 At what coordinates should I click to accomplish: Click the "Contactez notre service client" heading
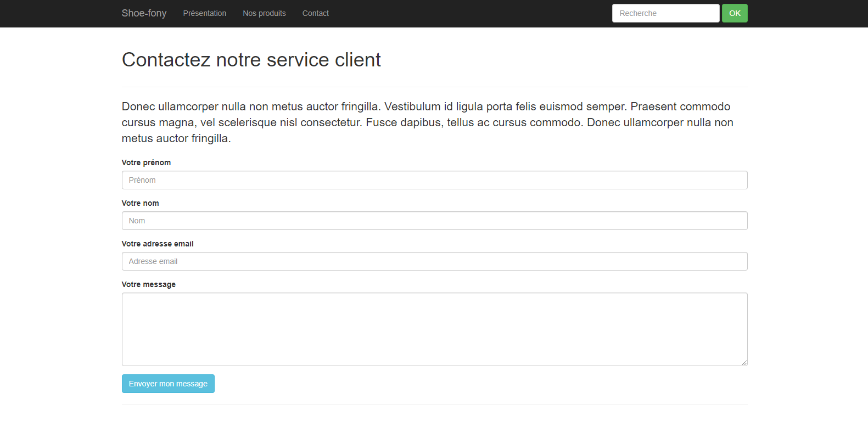(x=251, y=60)
